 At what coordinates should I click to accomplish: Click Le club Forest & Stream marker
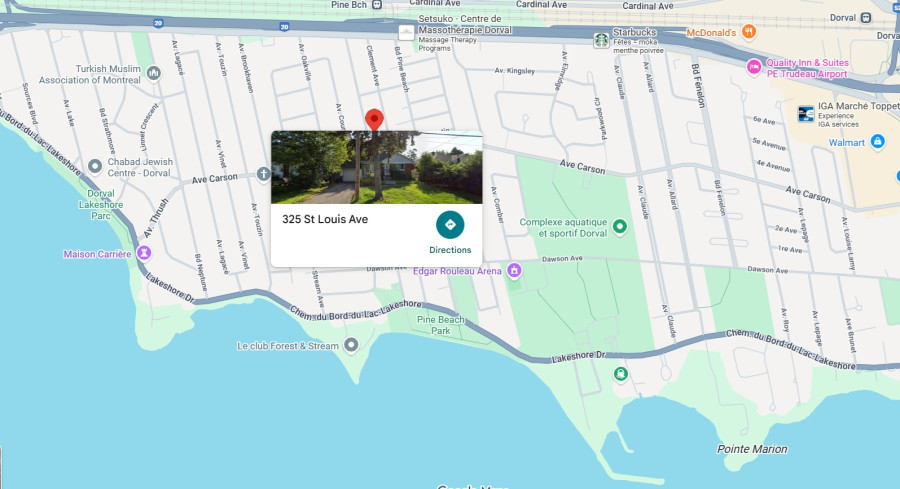click(351, 345)
